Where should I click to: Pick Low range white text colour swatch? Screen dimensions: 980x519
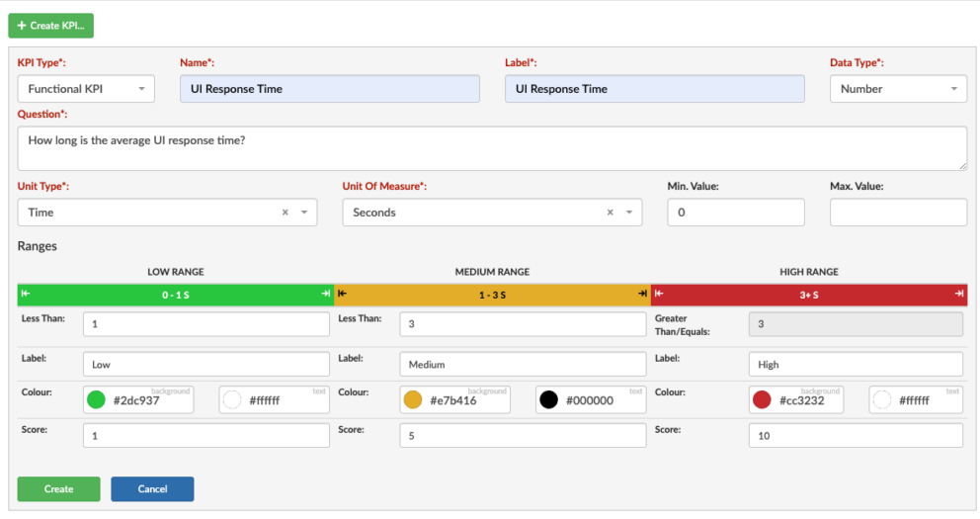point(232,399)
